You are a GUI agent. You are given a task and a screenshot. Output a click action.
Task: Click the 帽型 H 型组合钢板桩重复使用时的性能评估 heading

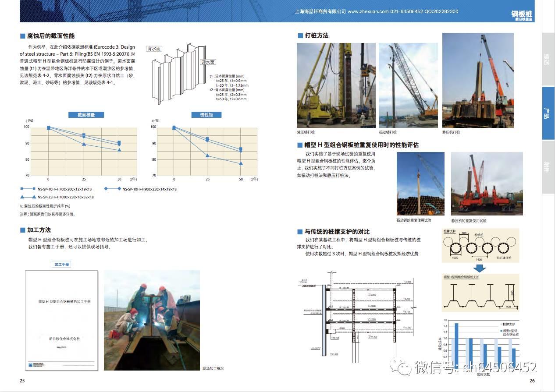[362, 145]
